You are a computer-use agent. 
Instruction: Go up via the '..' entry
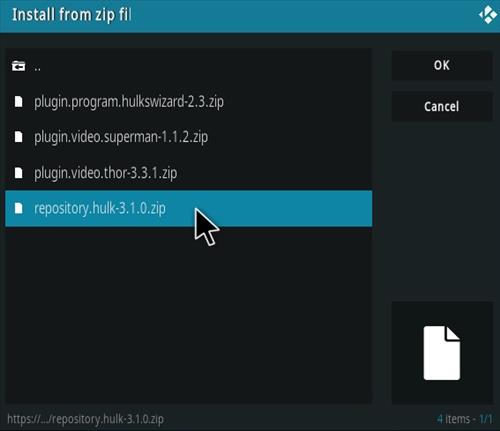point(189,66)
